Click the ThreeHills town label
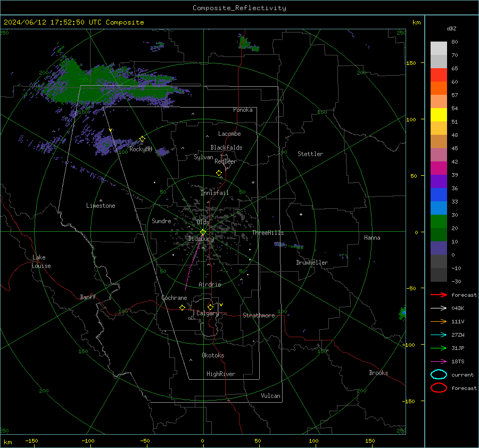 268,233
